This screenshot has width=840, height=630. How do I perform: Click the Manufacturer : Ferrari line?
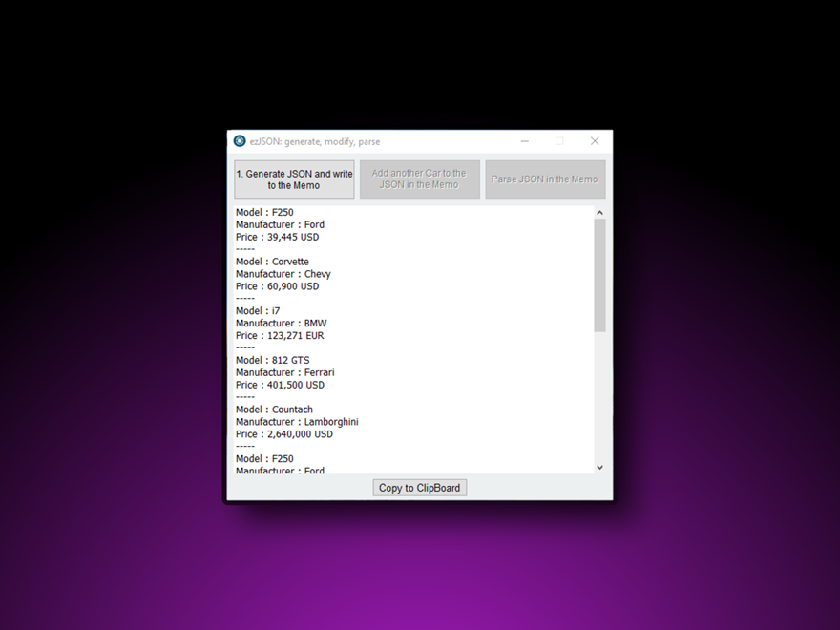pyautogui.click(x=285, y=372)
